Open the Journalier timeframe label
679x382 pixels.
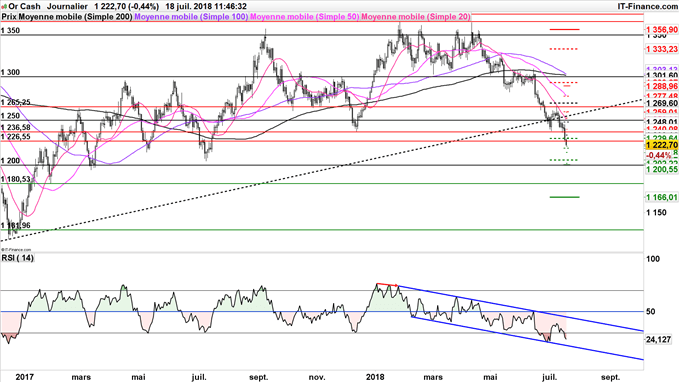(67, 6)
